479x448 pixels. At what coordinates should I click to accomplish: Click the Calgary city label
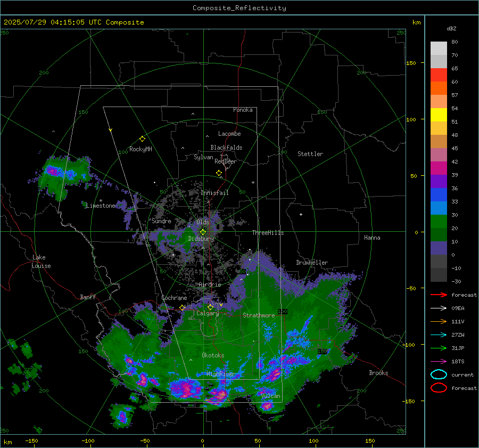coord(208,313)
